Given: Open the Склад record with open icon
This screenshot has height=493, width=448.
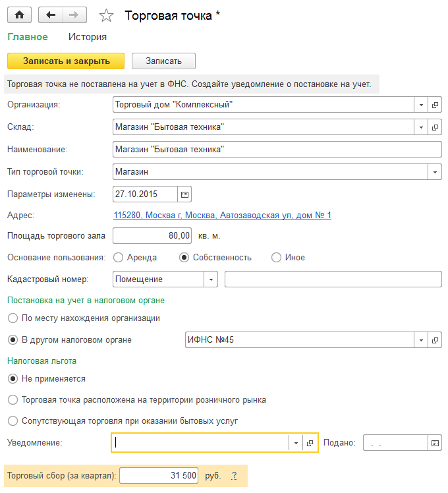Looking at the screenshot, I should coord(435,127).
